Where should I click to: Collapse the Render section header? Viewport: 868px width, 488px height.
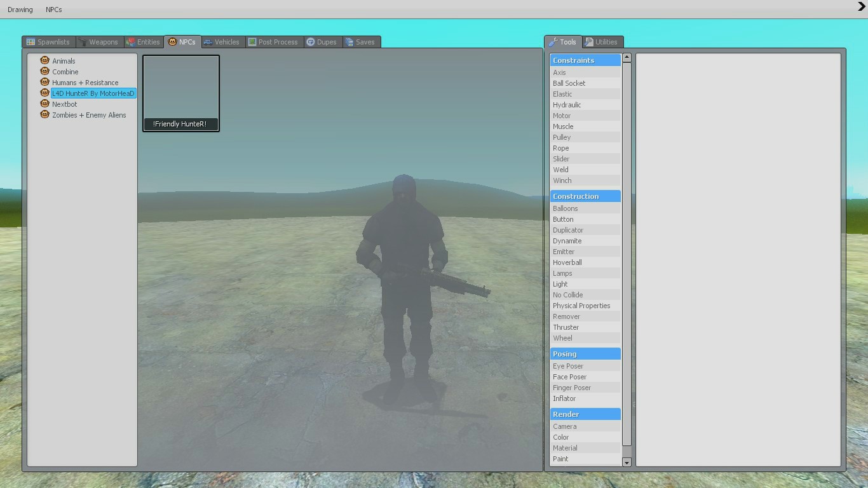point(585,414)
